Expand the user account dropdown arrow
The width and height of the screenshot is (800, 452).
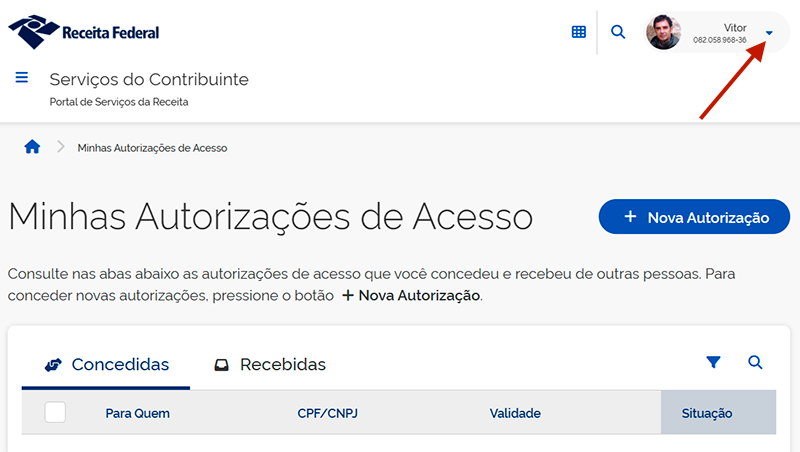(769, 33)
